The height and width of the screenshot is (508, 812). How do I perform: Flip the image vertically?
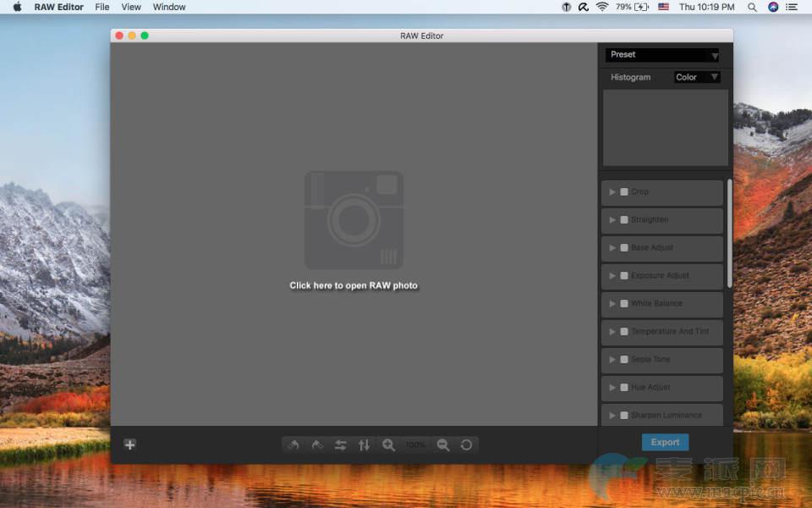click(x=365, y=444)
